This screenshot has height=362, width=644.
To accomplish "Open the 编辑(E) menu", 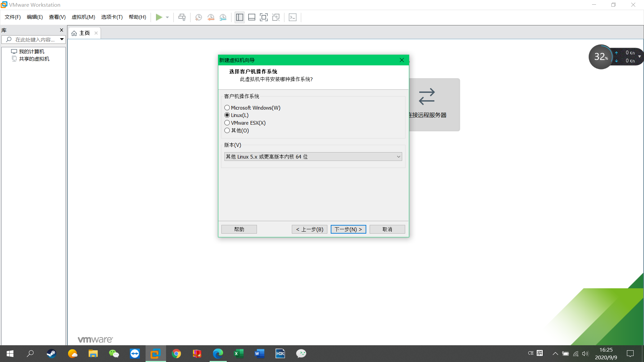I will [x=35, y=17].
